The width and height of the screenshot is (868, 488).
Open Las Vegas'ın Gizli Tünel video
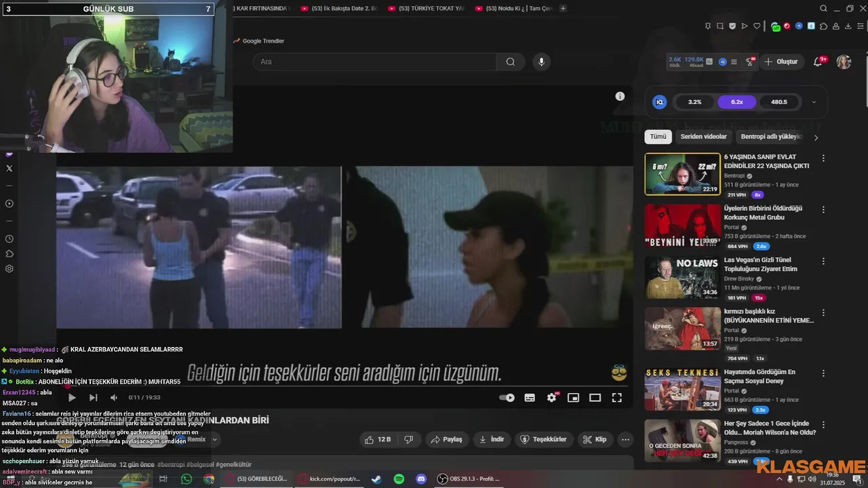tap(760, 264)
